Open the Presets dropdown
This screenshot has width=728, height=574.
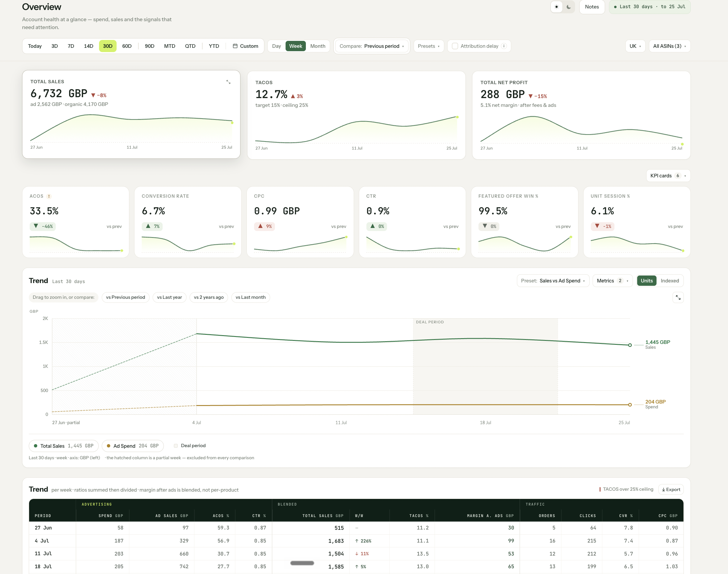pos(429,46)
